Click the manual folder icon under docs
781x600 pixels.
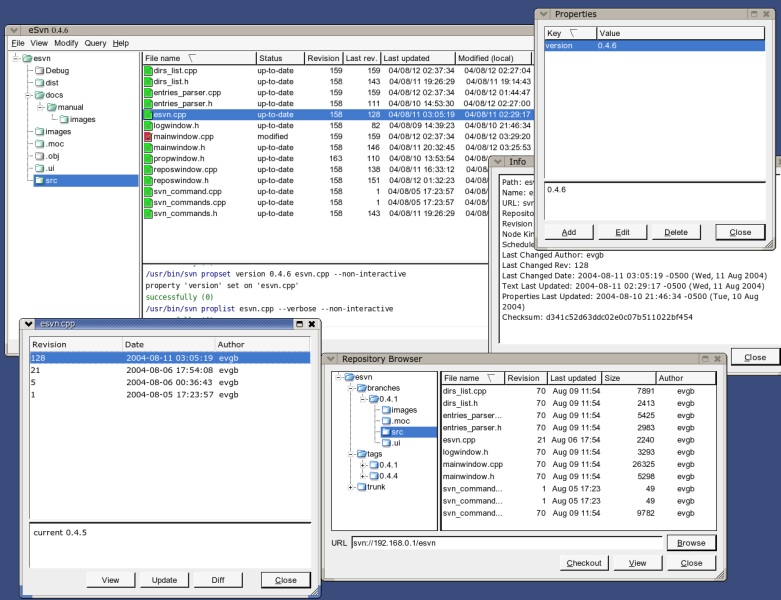coord(51,107)
